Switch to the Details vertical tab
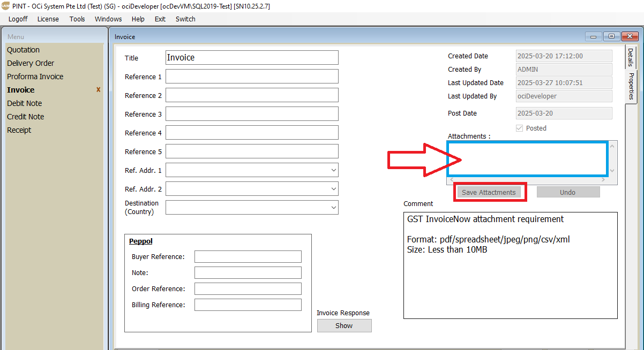 (x=631, y=57)
